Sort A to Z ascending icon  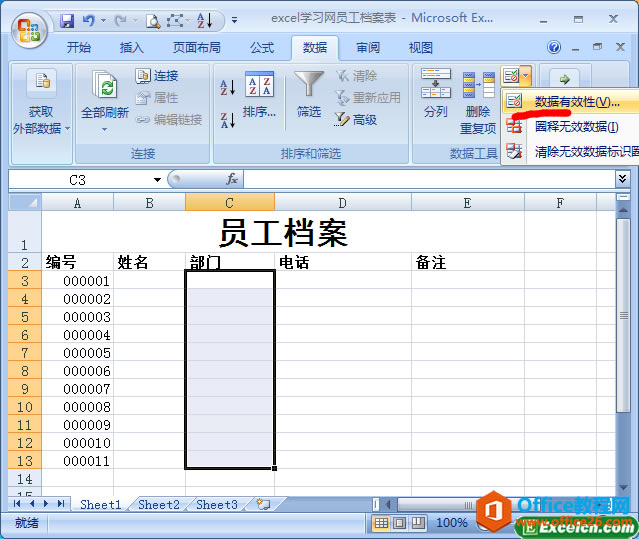pos(228,87)
